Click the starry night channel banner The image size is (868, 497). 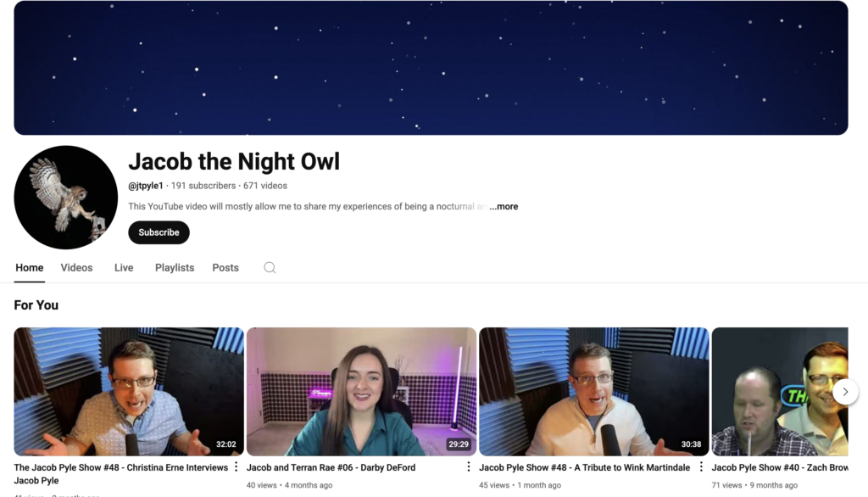tap(431, 68)
